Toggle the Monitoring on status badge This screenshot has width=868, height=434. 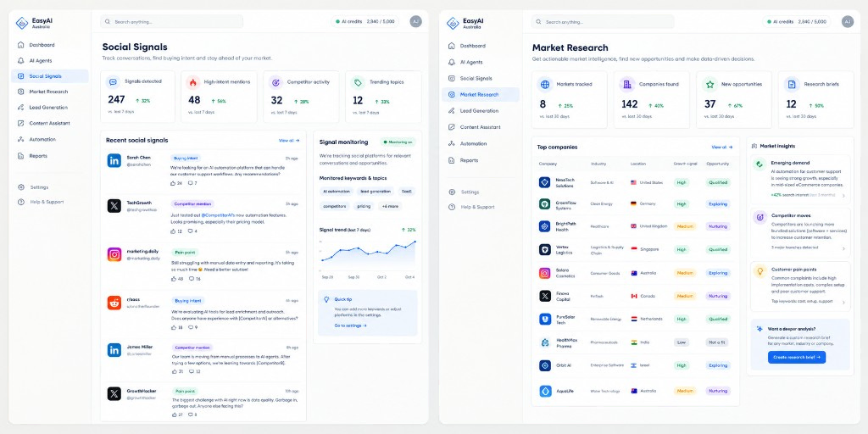point(398,142)
